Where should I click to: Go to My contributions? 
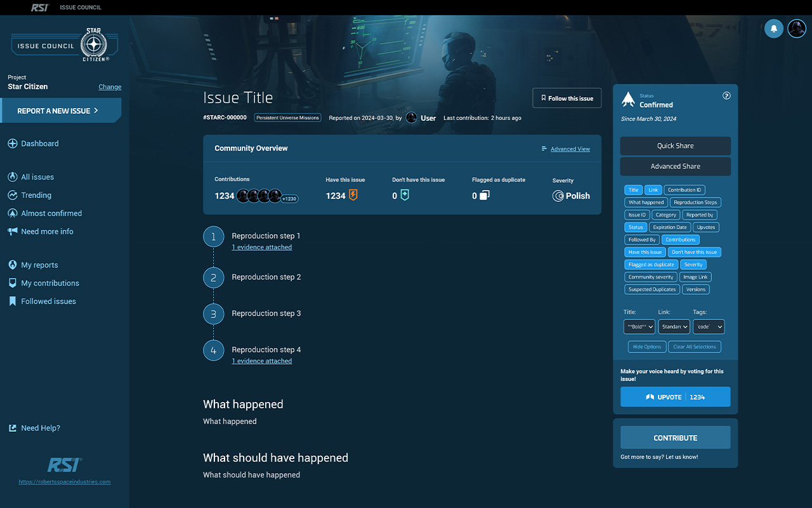(x=50, y=283)
